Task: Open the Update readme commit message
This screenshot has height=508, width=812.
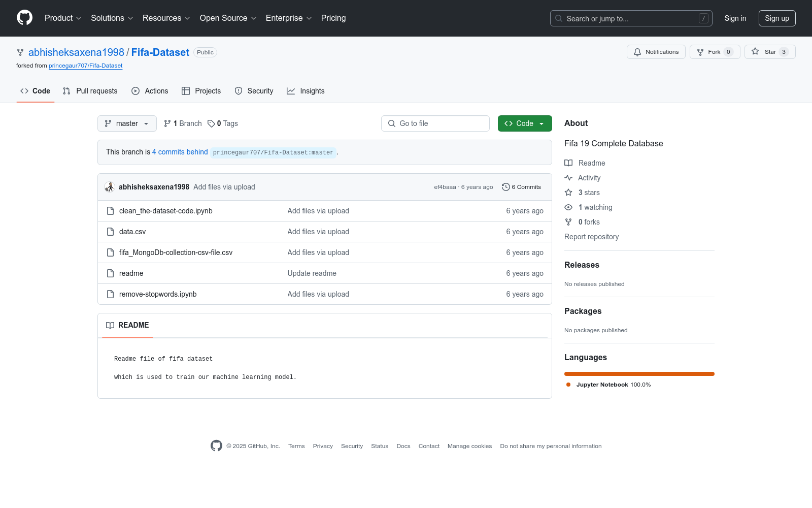Action: [312, 273]
